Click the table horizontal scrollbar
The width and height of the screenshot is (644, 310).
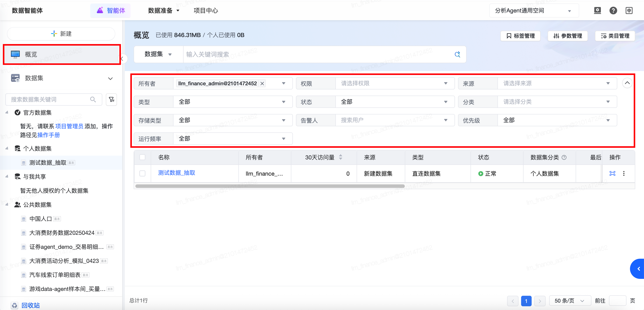coord(270,186)
